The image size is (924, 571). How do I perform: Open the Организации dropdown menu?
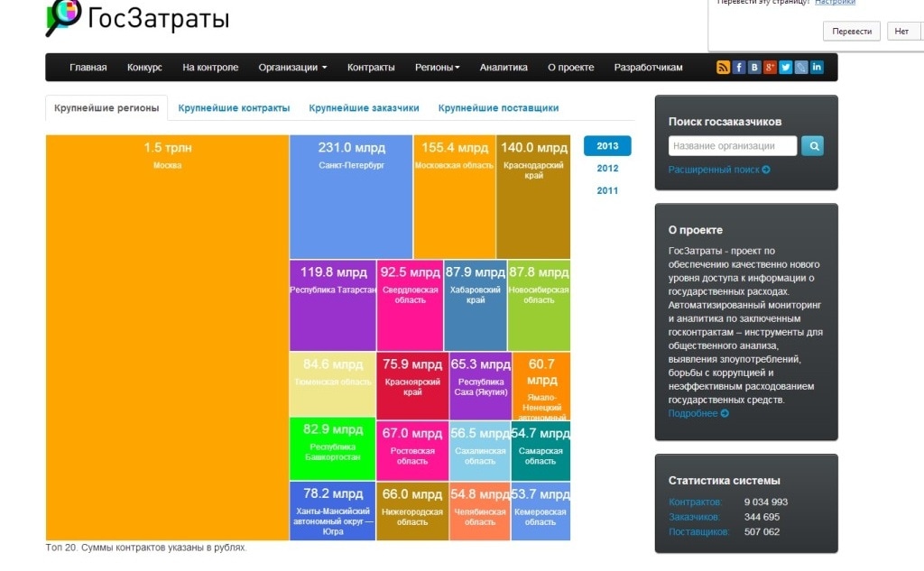[291, 67]
